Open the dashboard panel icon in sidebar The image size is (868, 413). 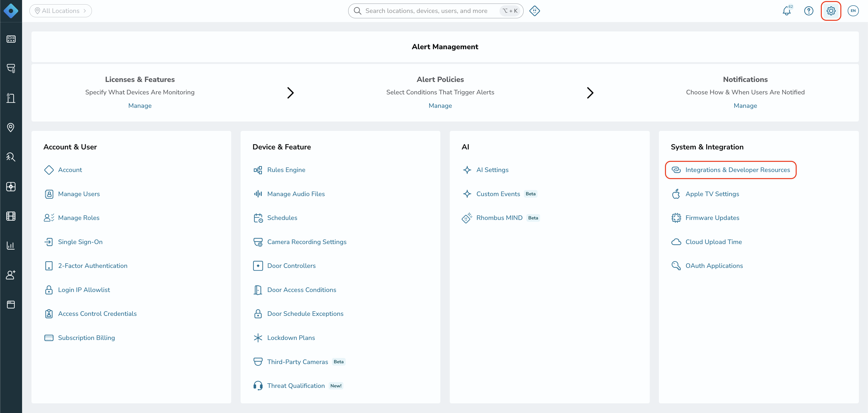pyautogui.click(x=11, y=39)
